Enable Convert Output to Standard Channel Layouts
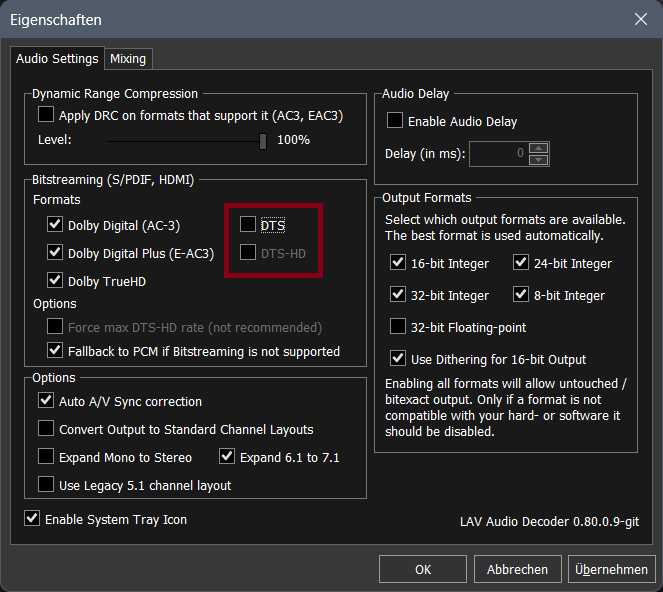Screen dimensions: 663x592 [x=46, y=428]
